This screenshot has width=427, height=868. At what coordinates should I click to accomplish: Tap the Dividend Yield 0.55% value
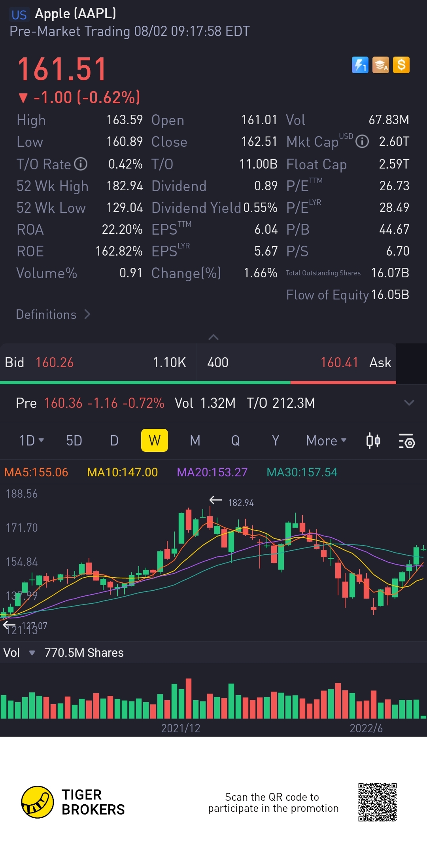point(260,207)
